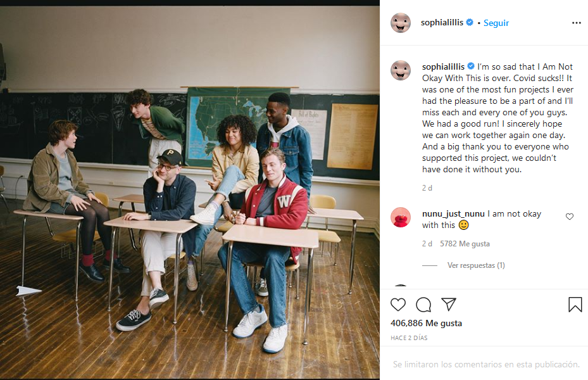Viewport: 588px width, 380px height.
Task: Click the HACE 2 DÍAS timestamp
Action: click(409, 338)
